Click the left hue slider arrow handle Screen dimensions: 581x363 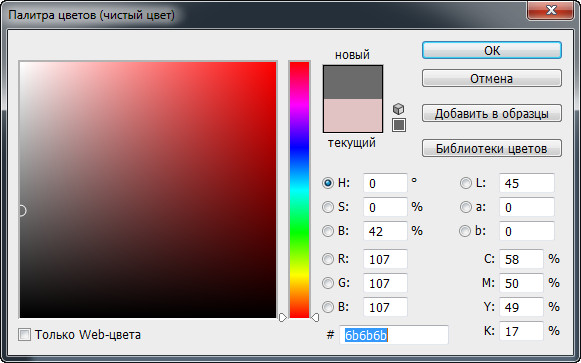pos(283,317)
